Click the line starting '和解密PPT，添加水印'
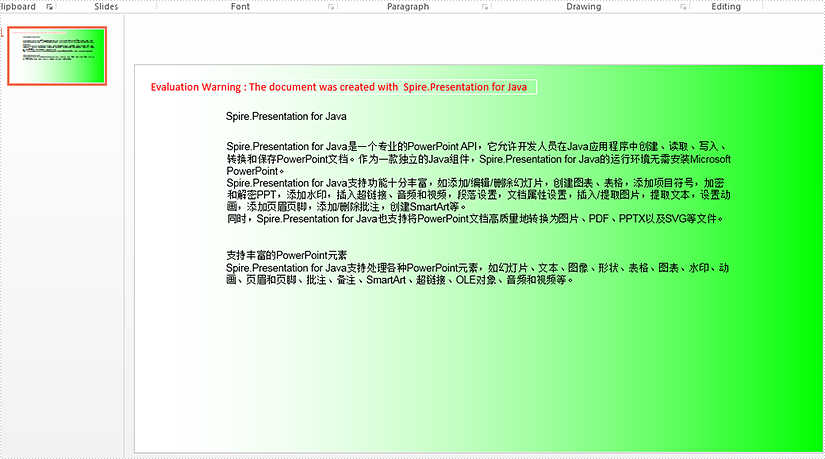The width and height of the screenshot is (825, 459). coord(479,195)
